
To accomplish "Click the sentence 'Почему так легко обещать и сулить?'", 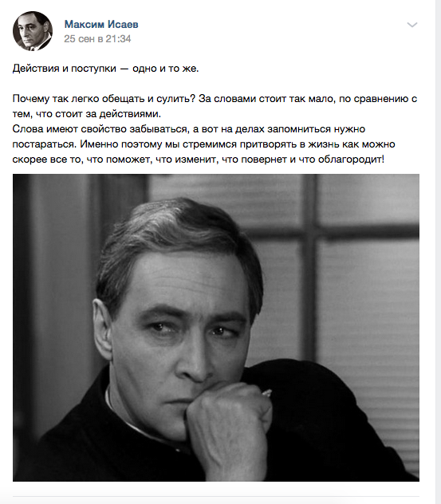I will point(104,99).
